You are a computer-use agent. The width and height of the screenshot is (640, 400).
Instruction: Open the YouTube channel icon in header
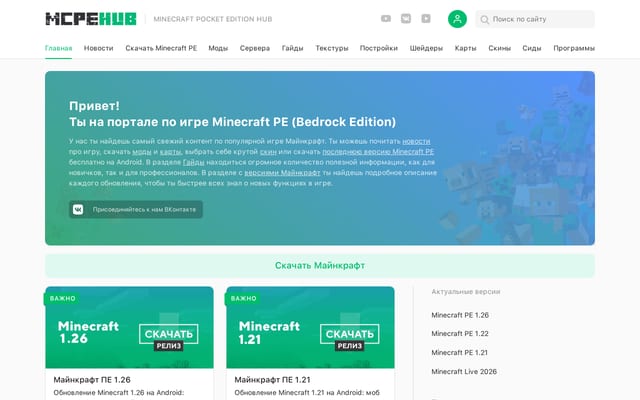[386, 19]
